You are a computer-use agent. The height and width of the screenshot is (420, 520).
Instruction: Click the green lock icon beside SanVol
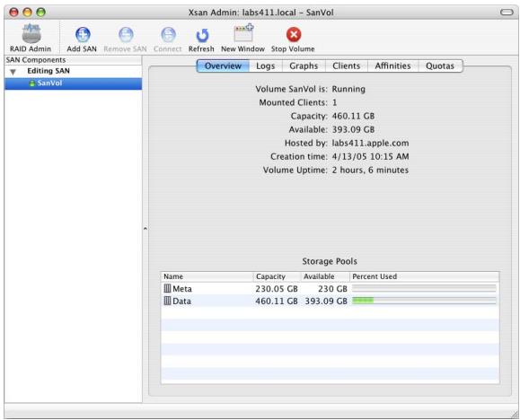click(x=32, y=83)
